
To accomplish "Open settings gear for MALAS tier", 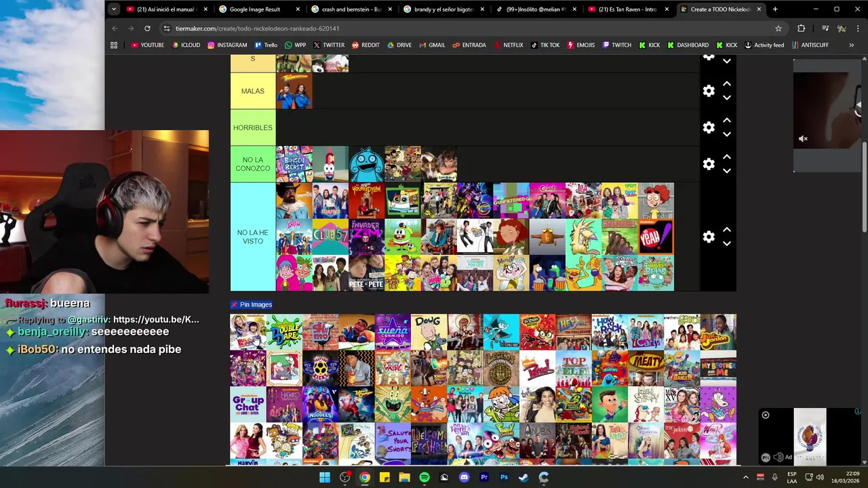I will 709,91.
